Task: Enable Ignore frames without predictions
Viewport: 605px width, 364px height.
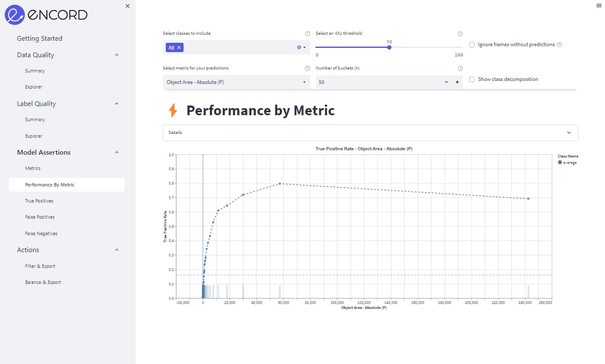Action: [x=472, y=44]
